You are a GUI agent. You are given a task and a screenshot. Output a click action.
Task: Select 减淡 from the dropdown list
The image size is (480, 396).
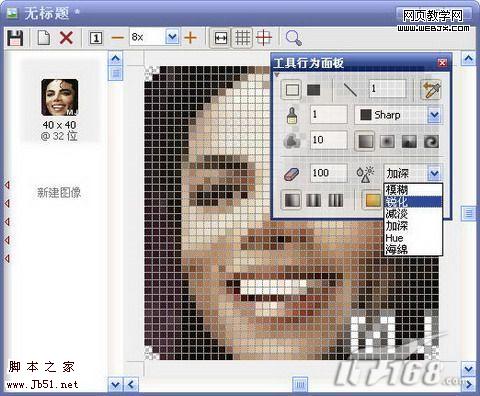pos(413,214)
